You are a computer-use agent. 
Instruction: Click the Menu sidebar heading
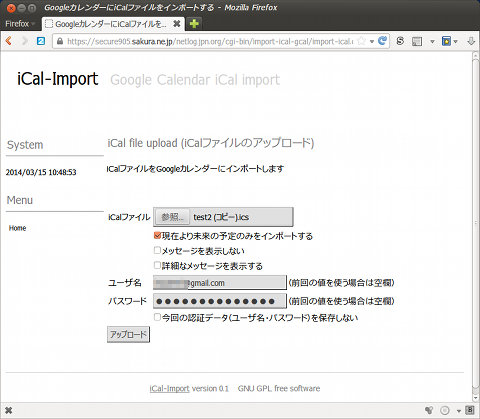[x=20, y=200]
